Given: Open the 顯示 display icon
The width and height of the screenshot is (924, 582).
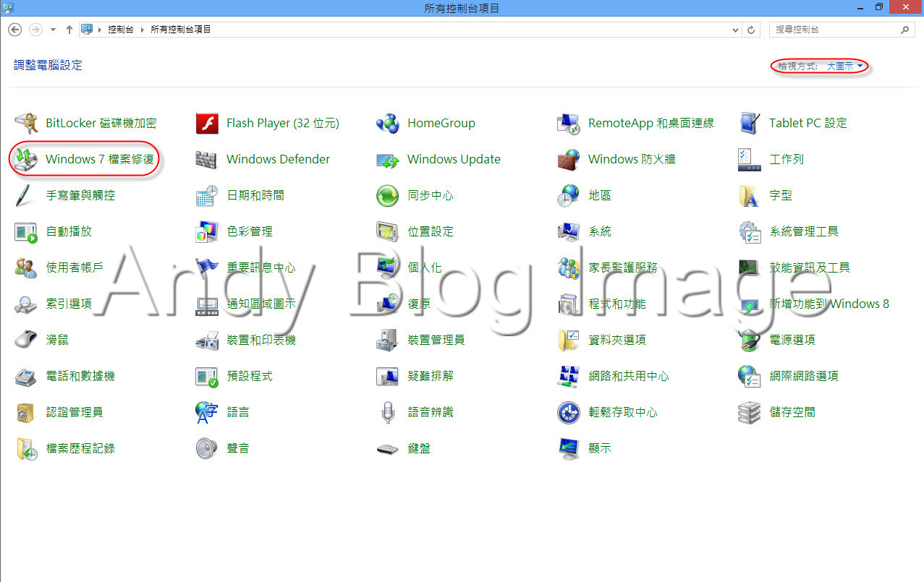Looking at the screenshot, I should (x=569, y=448).
